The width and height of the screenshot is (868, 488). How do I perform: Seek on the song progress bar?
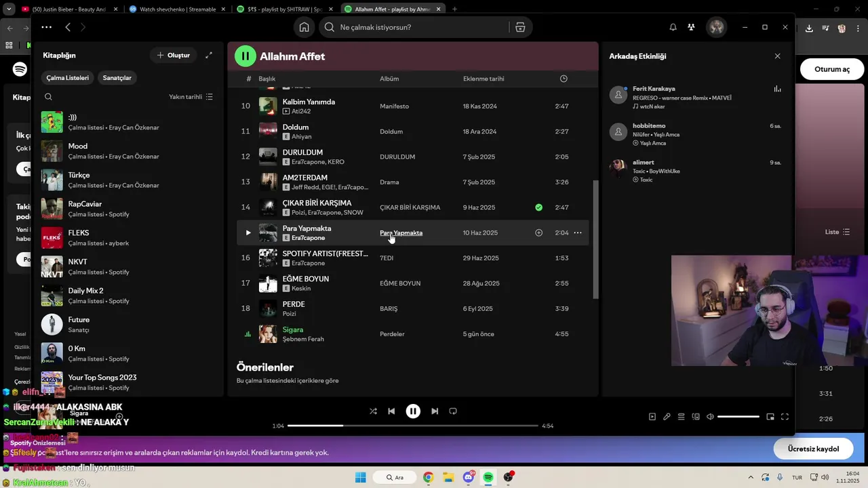[x=412, y=426]
